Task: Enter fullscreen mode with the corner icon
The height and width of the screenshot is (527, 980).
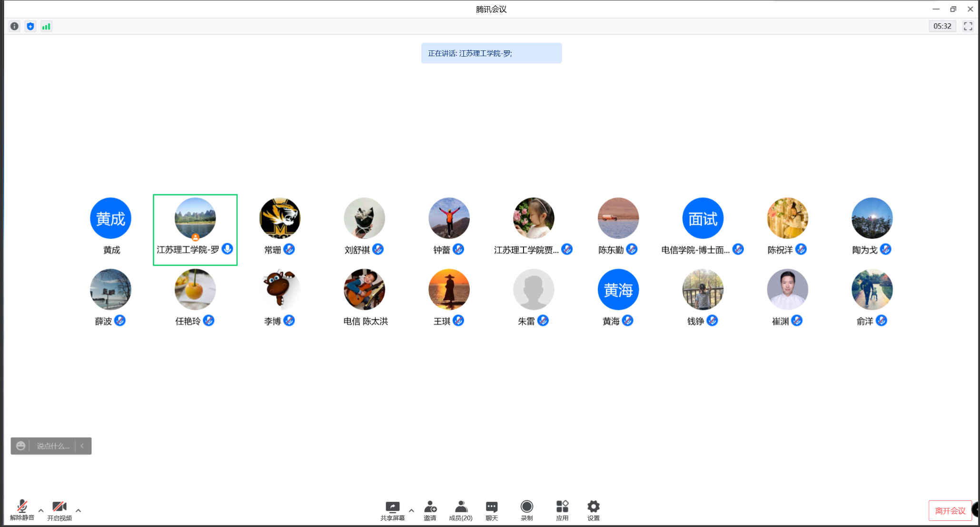Action: click(x=968, y=26)
